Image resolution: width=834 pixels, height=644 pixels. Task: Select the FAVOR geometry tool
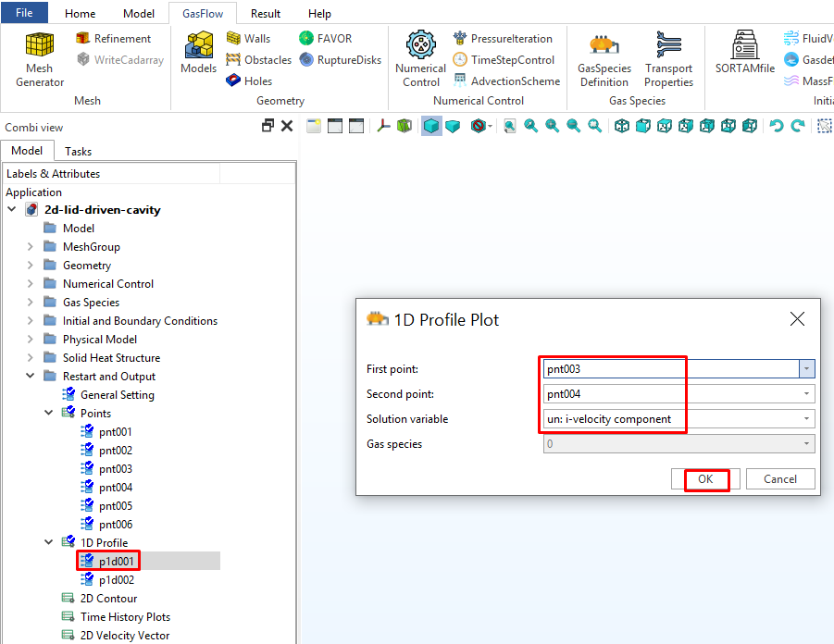pyautogui.click(x=325, y=39)
